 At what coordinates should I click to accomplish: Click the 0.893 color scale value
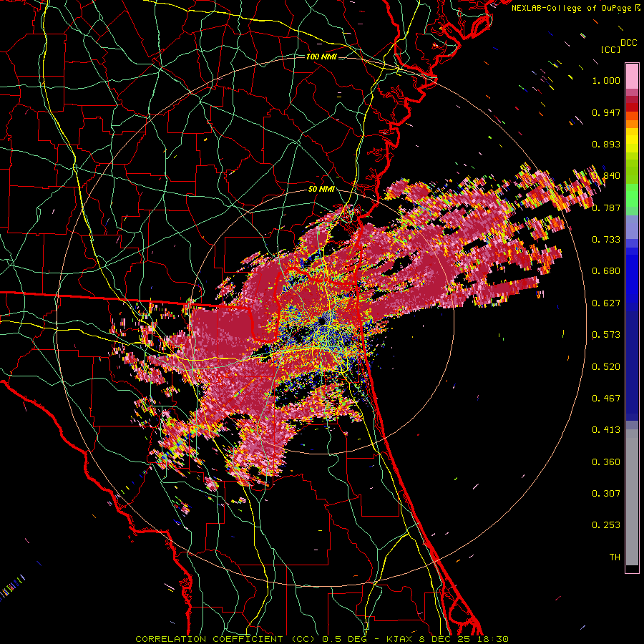pos(606,144)
